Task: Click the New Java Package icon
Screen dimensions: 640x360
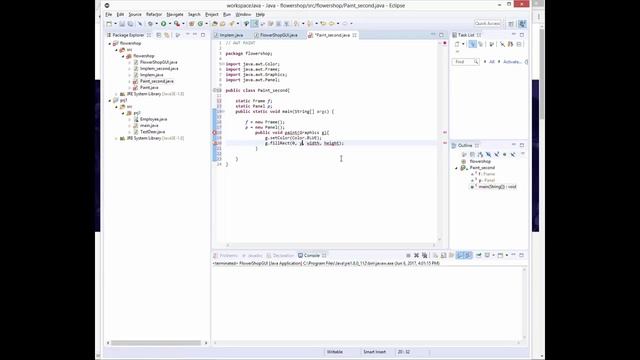Action: [x=191, y=24]
